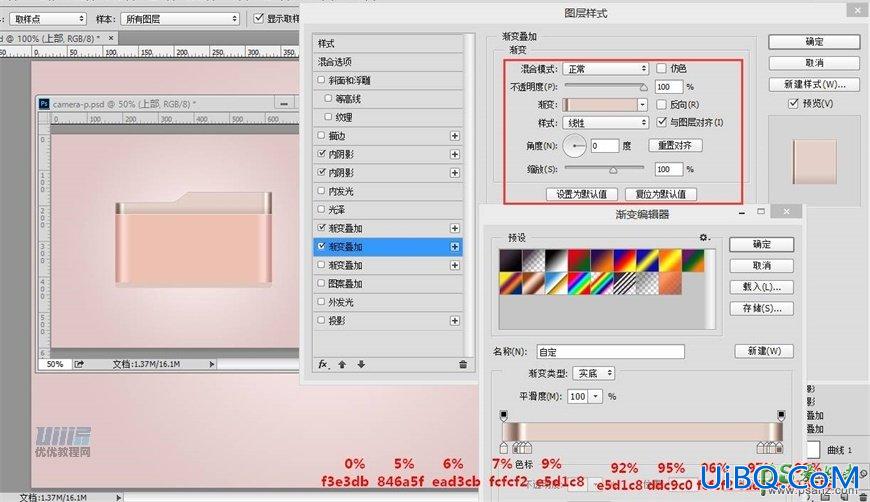Click plus icon on the unchecked 渐变叠加 row
The image size is (870, 502).
[x=454, y=265]
